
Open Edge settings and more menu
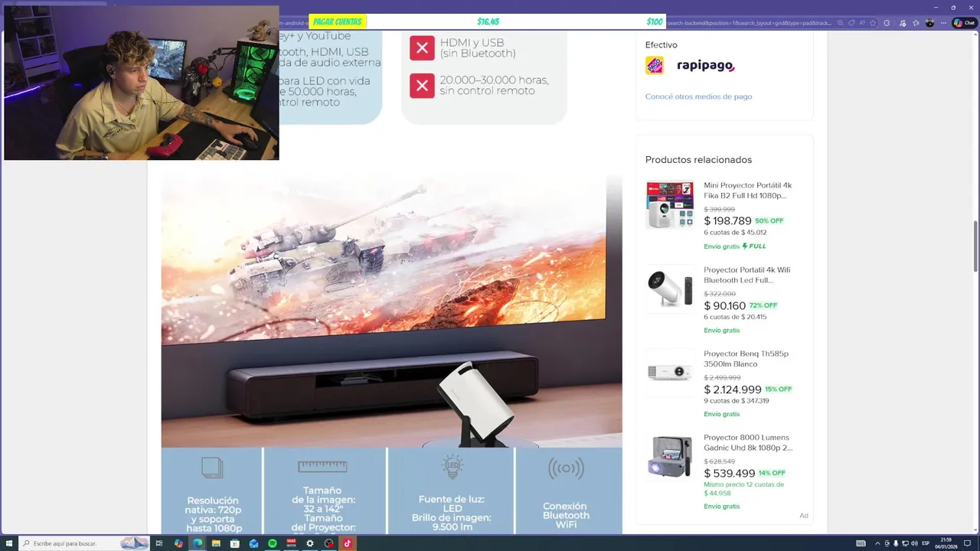tap(943, 23)
